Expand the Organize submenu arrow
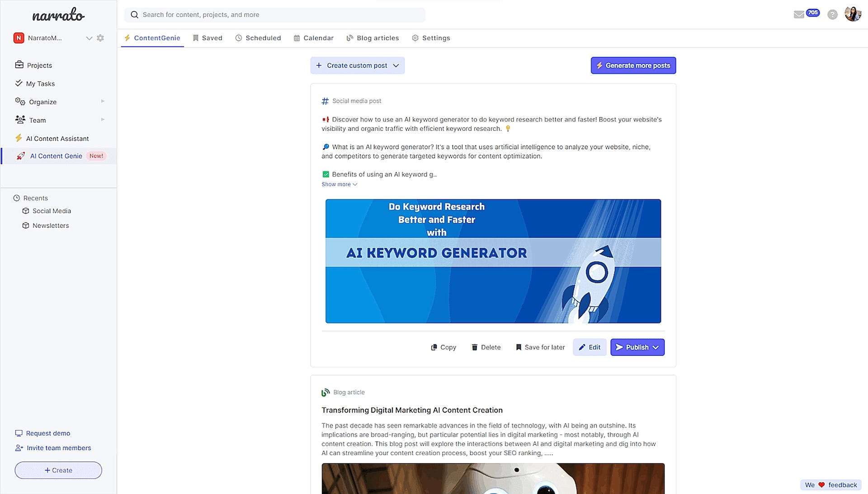Viewport: 868px width, 494px height. click(103, 101)
